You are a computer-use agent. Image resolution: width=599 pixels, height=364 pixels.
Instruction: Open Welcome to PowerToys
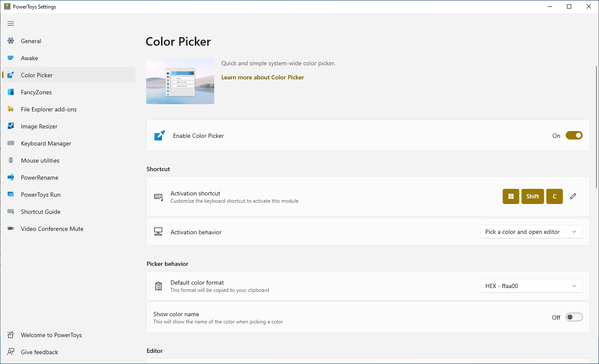coord(69,335)
